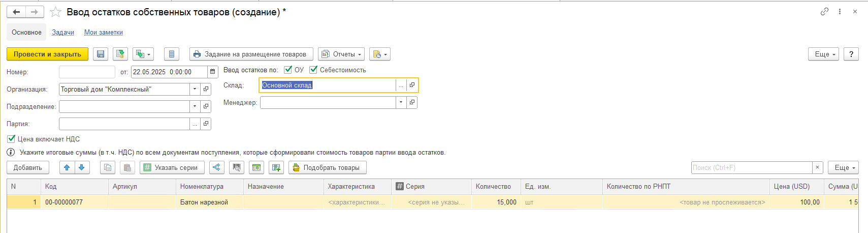
Task: Click the Поиск search input field
Action: point(751,167)
